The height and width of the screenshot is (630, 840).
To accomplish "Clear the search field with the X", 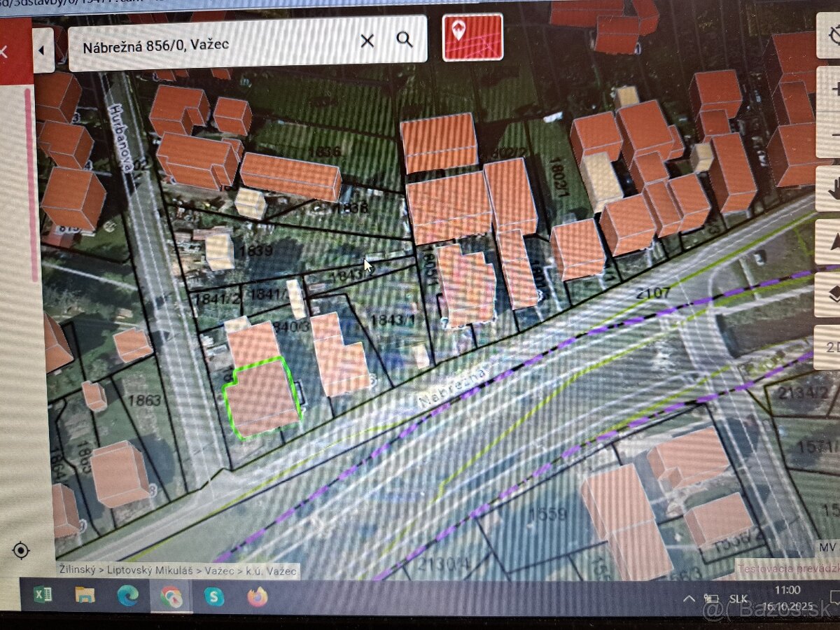I will 367,41.
